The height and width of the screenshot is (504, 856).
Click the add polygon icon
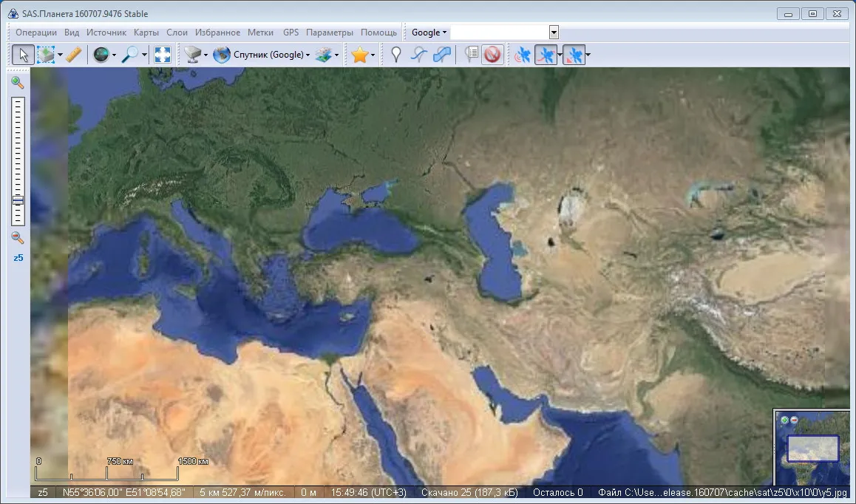click(442, 55)
